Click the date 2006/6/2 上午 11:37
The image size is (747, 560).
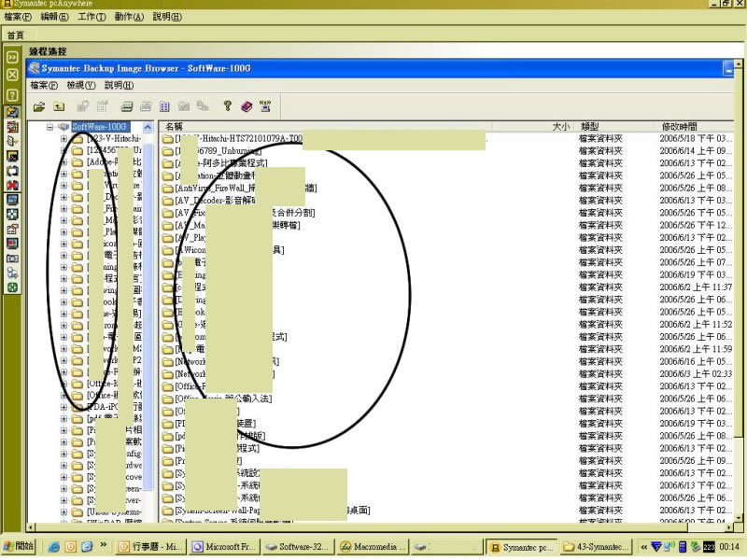tap(696, 287)
